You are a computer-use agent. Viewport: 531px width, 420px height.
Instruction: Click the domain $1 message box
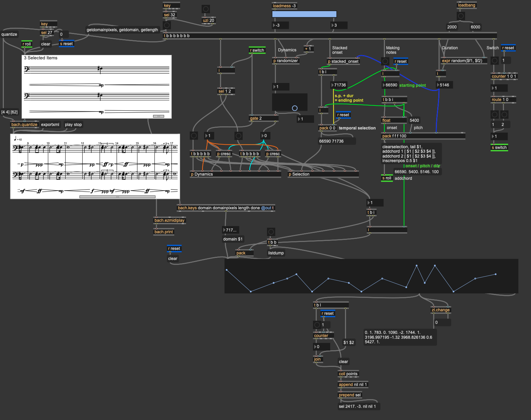tap(233, 239)
